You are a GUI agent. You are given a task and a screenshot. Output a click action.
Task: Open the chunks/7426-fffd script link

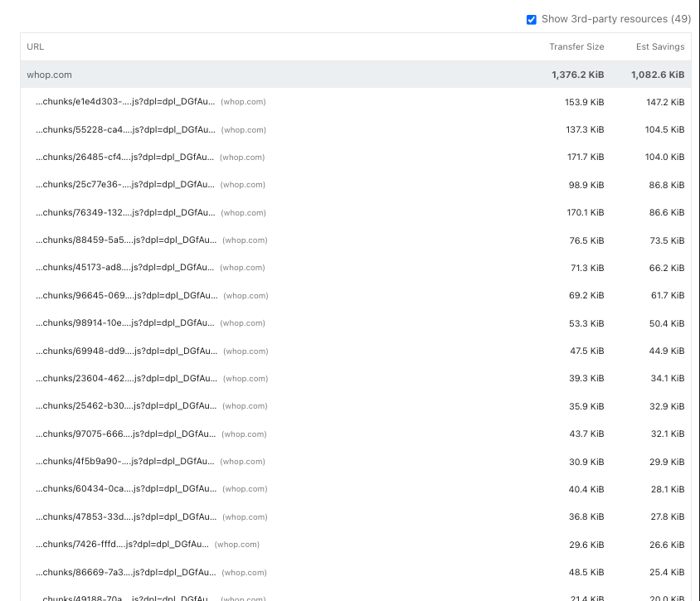point(122,545)
